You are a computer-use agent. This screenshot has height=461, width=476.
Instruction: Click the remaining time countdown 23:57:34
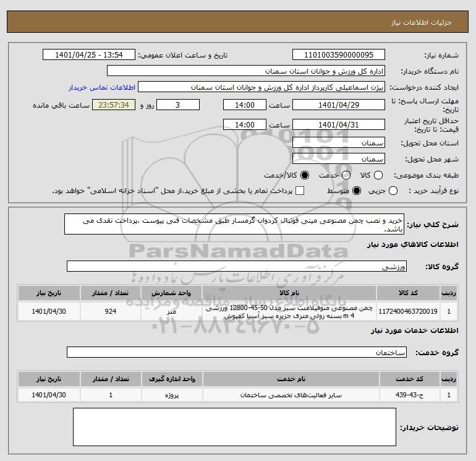click(x=114, y=105)
